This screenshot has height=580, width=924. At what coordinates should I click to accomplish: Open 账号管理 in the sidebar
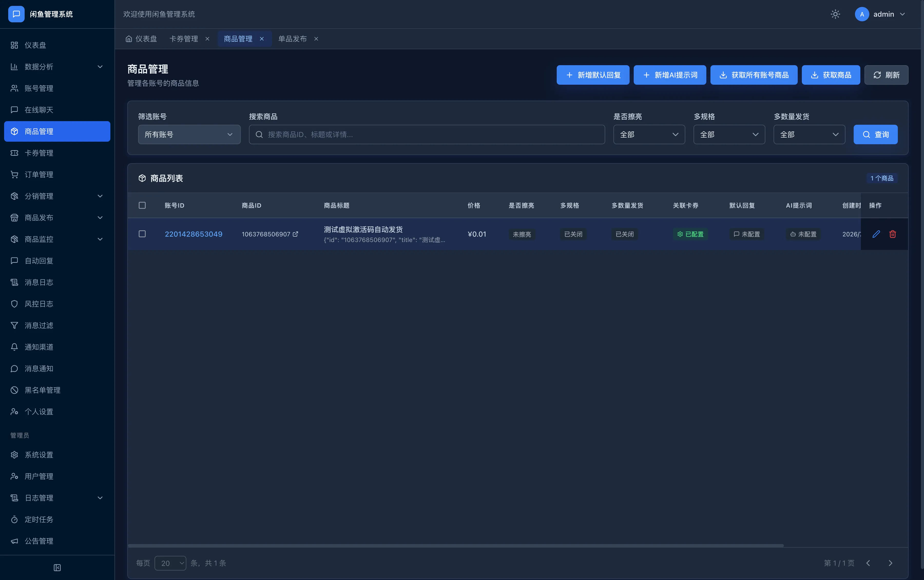[x=57, y=88]
